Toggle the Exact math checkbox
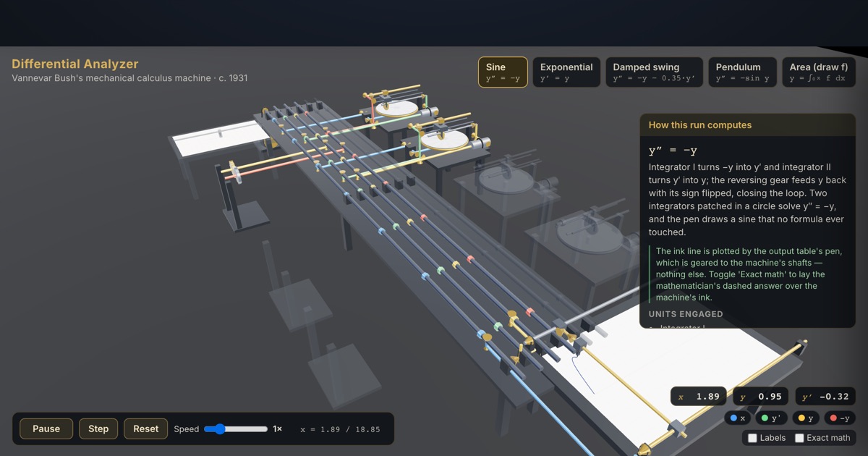Viewport: 868px width, 456px height. [799, 438]
